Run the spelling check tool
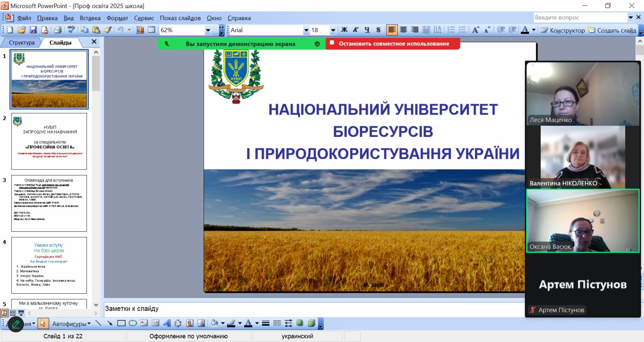 point(71,30)
